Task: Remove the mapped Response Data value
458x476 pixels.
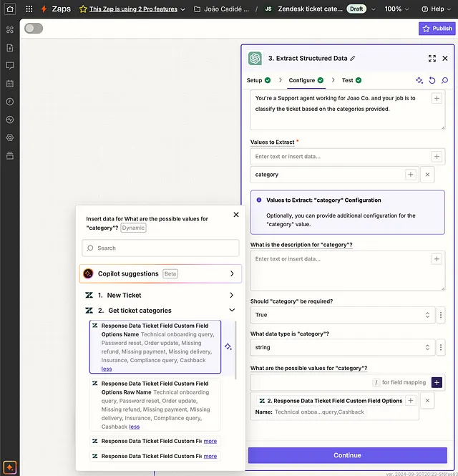Action: 427,401
